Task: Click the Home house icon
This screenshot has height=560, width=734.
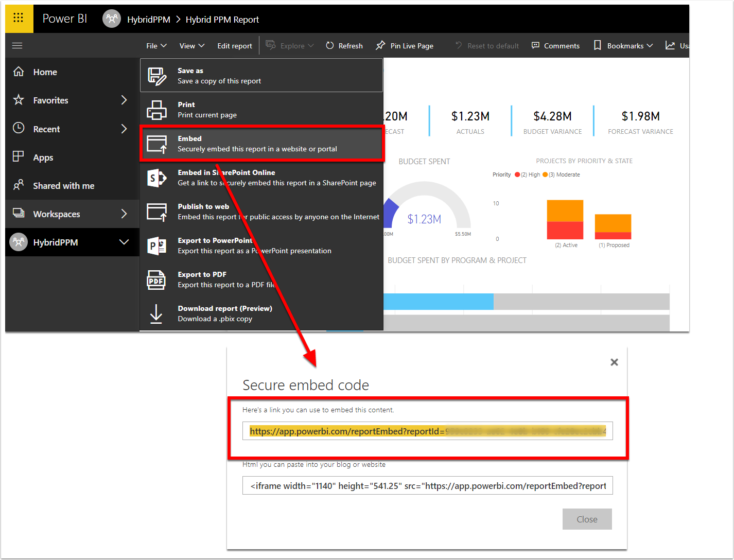Action: (x=19, y=72)
